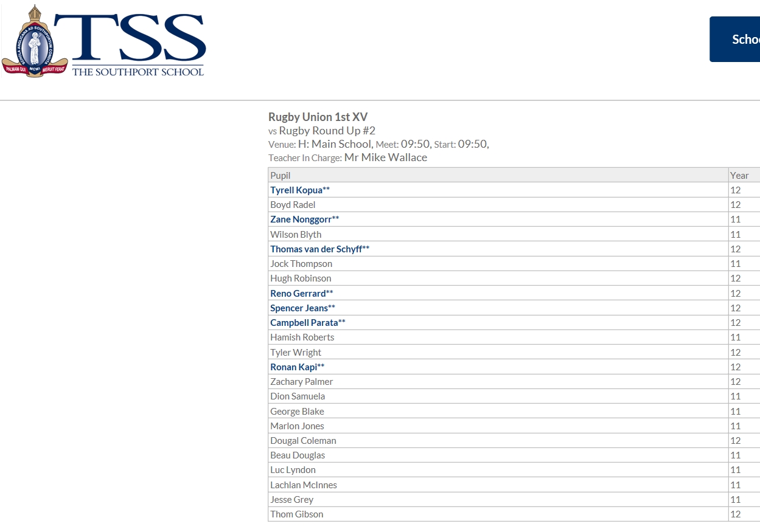Screen dimensions: 760x532
Task: Select the Boyd Radel row
Action: click(293, 205)
